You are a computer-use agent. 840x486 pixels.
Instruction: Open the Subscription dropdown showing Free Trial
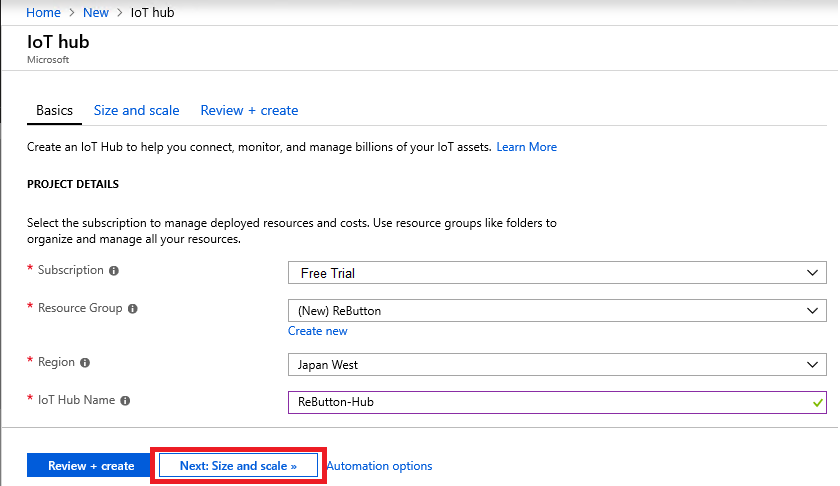[557, 273]
